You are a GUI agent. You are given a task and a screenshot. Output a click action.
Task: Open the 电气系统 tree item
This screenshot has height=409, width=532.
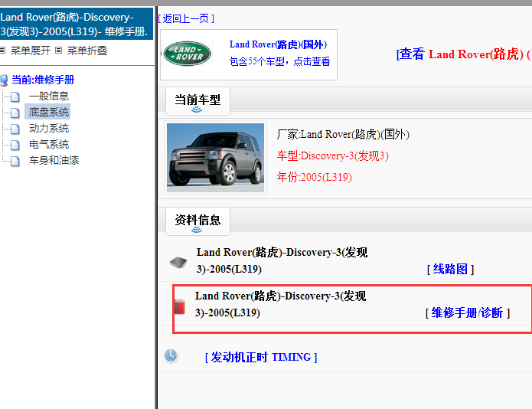pos(49,144)
